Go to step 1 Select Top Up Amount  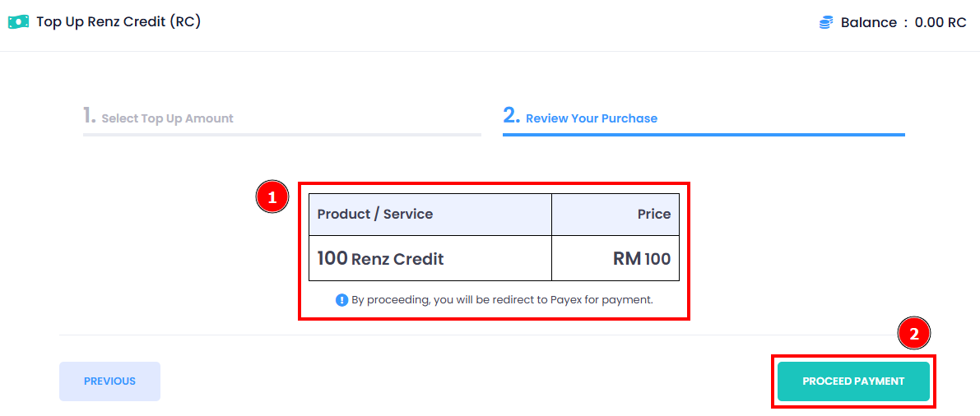[x=158, y=117]
